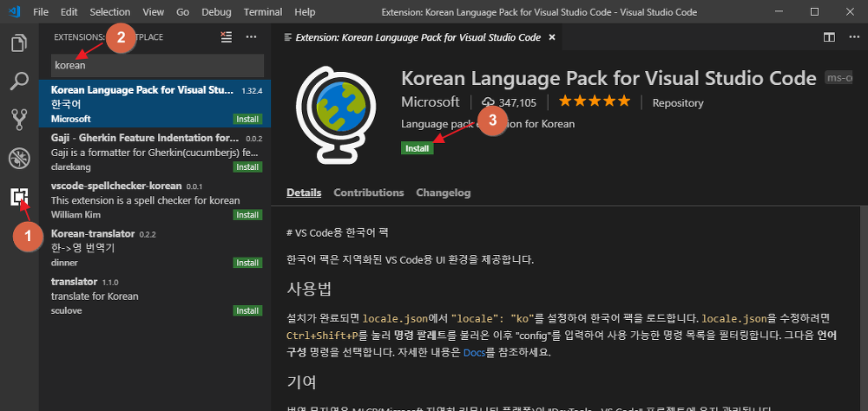Click the Microsoft publisher name in details
Viewport: 868px width, 411px height.
[431, 102]
